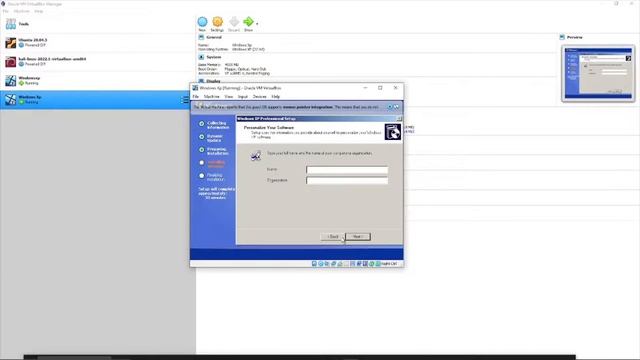The height and width of the screenshot is (360, 640).
Task: Select the Ubuntu 20.04.3 VM icon
Action: click(11, 42)
